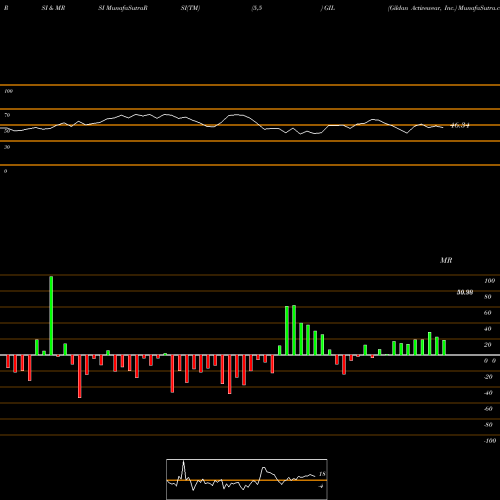Click the mini overview chart at the bottom

(x=247, y=479)
